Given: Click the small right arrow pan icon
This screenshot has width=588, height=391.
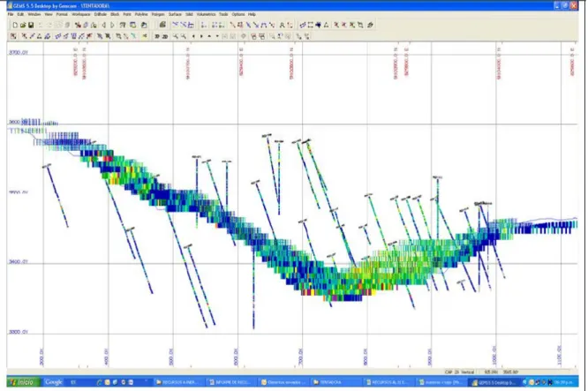Looking at the screenshot, I should (201, 36).
